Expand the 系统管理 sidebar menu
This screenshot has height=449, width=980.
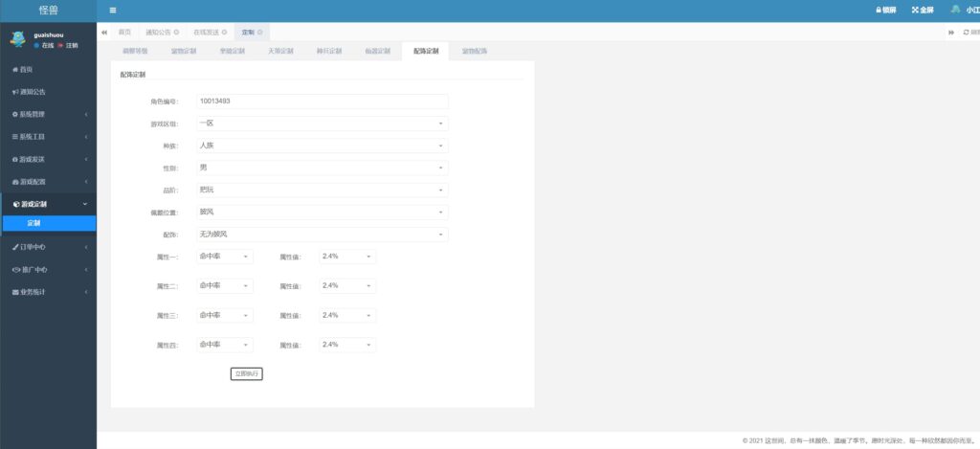click(x=48, y=114)
